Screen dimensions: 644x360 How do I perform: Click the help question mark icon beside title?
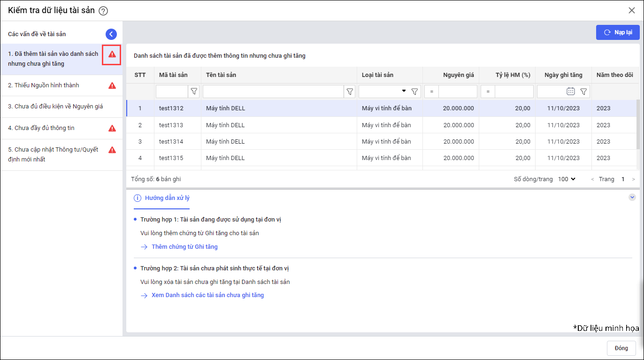[x=103, y=11]
